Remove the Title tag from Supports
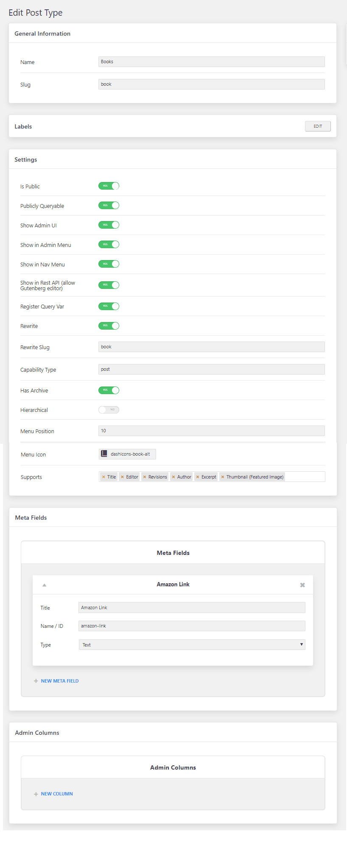Screen dimensions: 347x868 104,477
